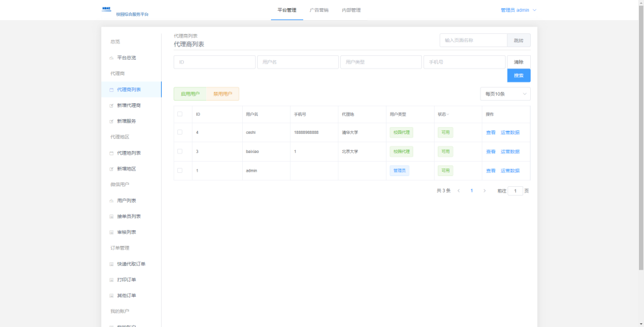Click icon beside 平台总览 in sidebar
The width and height of the screenshot is (644, 327).
(x=111, y=58)
